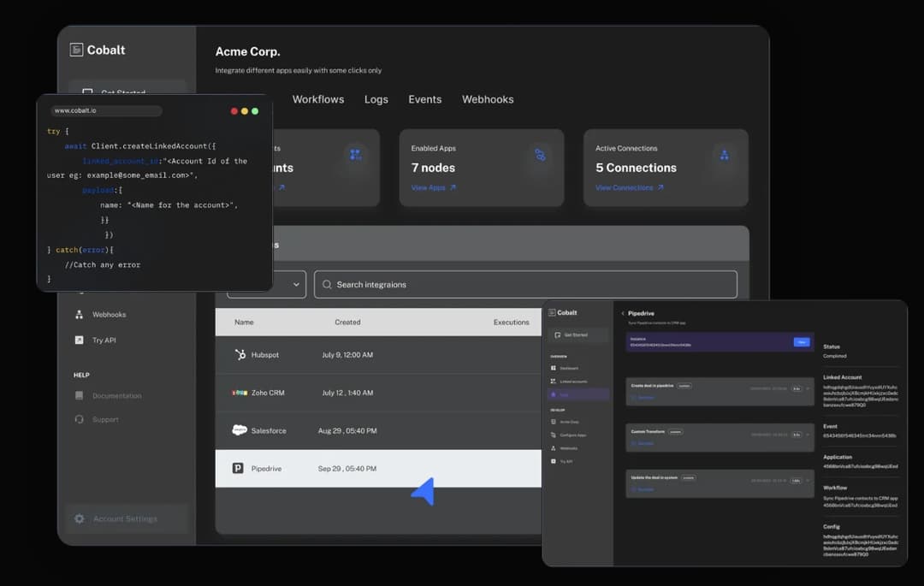Select the Webhooks tab in the top navigation
Image resolution: width=924 pixels, height=586 pixels.
click(x=488, y=99)
